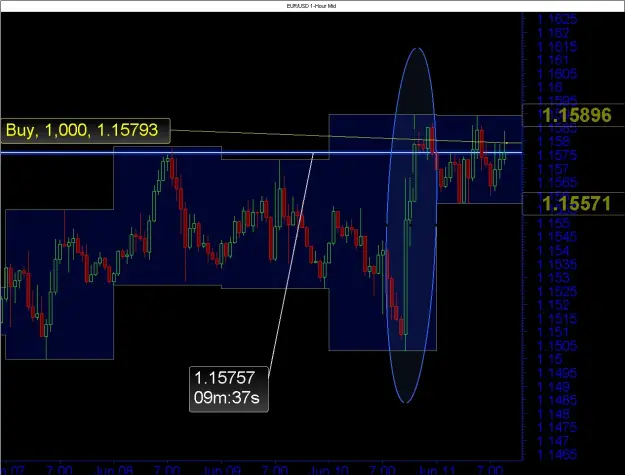Click the 1.1515 price axis label
This screenshot has width=625, height=475.
click(x=557, y=318)
